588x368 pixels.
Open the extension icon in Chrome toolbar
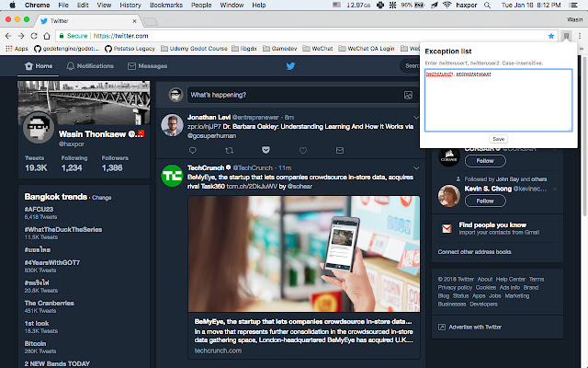[x=566, y=36]
